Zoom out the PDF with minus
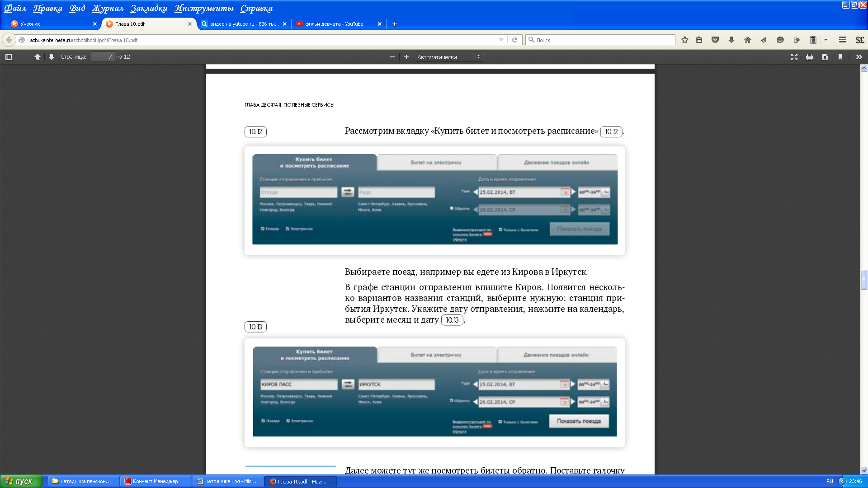Viewport: 868px width, 488px height. [392, 57]
